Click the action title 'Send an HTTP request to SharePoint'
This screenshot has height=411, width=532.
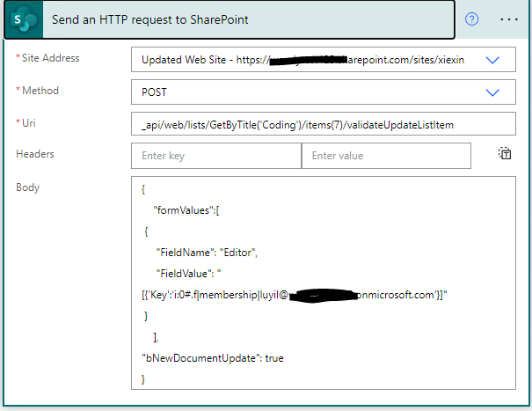pyautogui.click(x=150, y=19)
